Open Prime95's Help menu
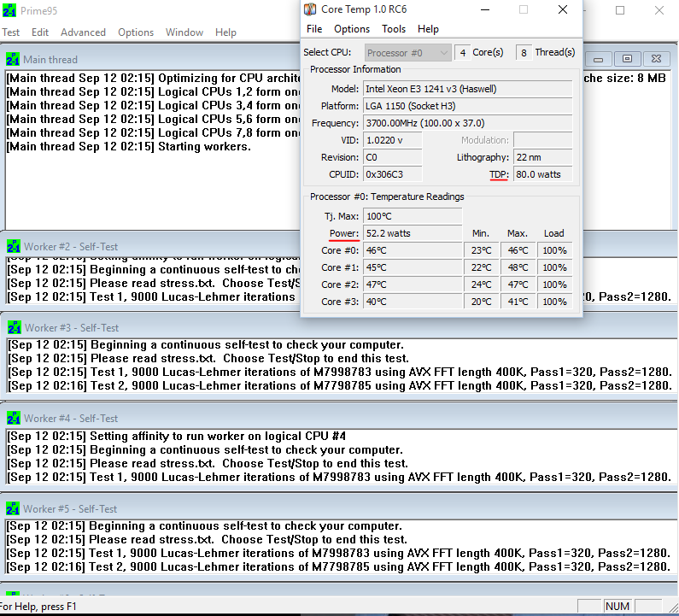Screen dimensions: 679x616 225,32
